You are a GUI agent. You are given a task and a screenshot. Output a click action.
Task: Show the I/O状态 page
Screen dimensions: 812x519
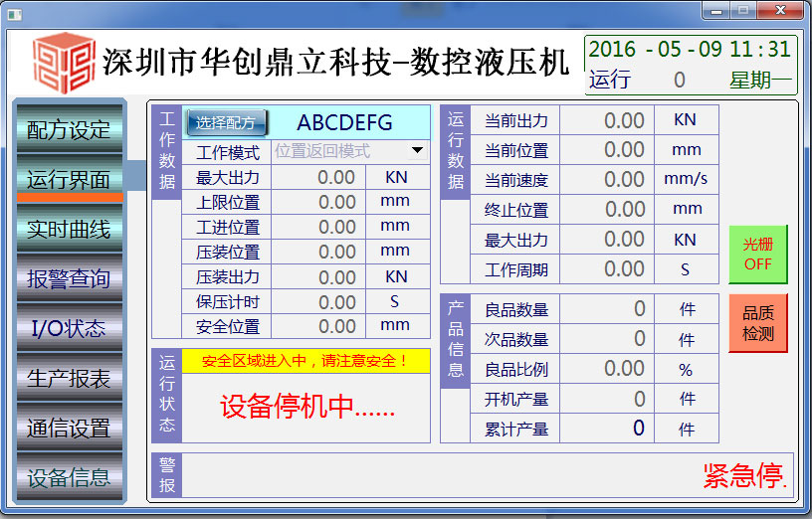(70, 328)
